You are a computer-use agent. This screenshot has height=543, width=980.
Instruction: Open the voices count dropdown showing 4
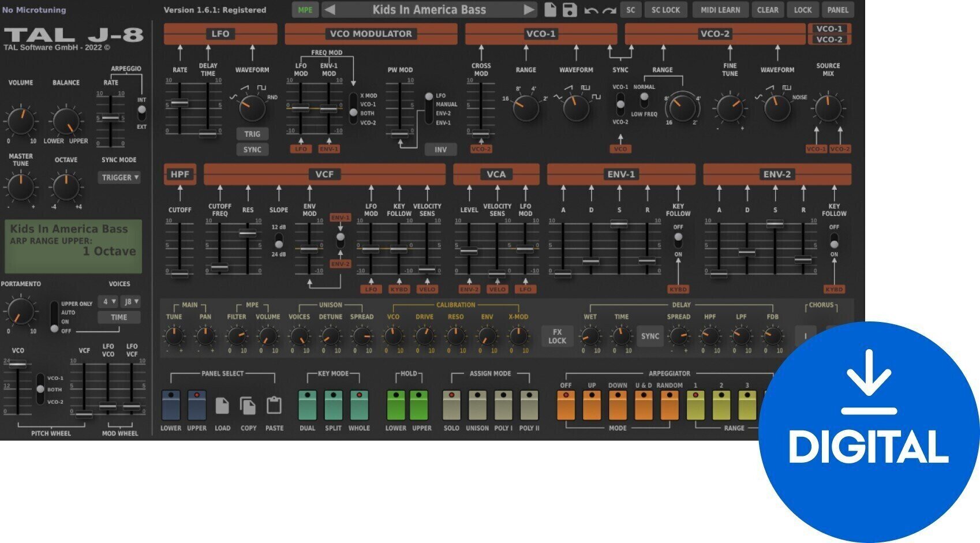107,301
